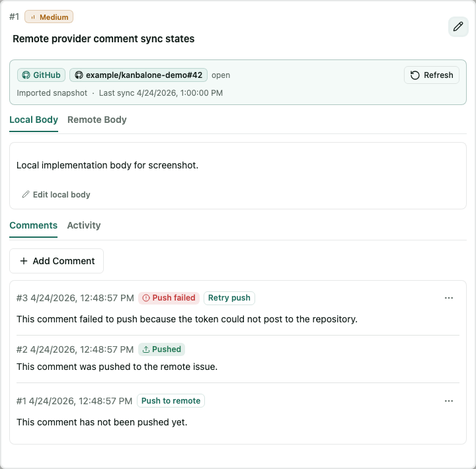This screenshot has width=476, height=469.
Task: Select the Comments tab
Action: coord(34,225)
